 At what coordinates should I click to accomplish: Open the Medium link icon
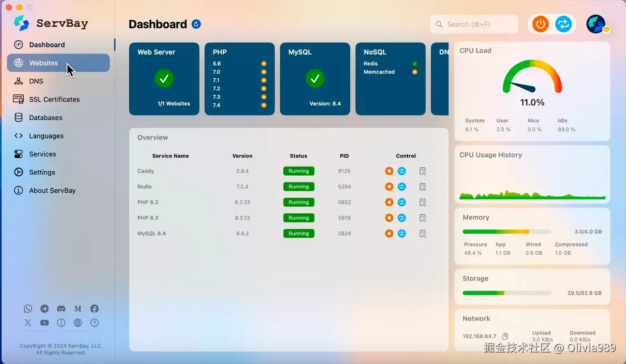click(78, 309)
